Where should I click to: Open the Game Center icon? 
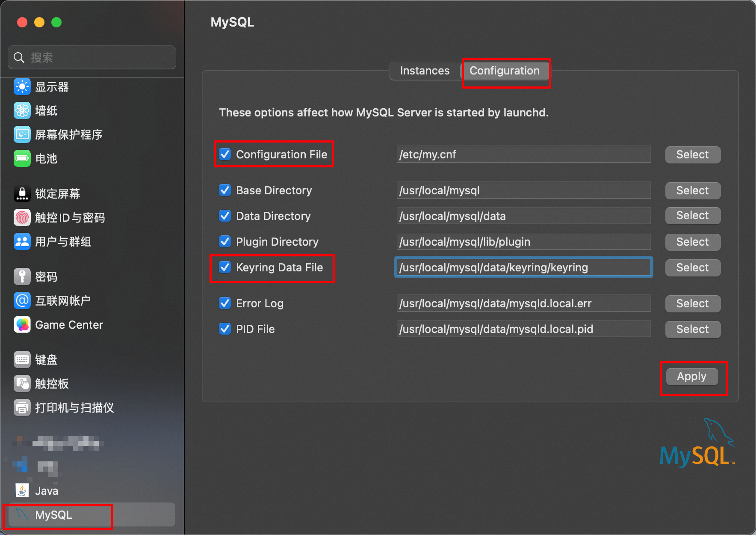click(22, 325)
